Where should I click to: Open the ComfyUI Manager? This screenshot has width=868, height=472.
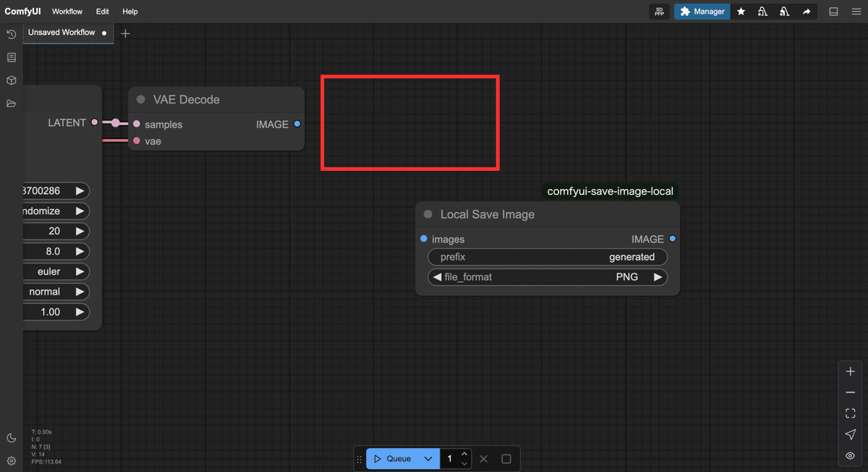click(702, 12)
